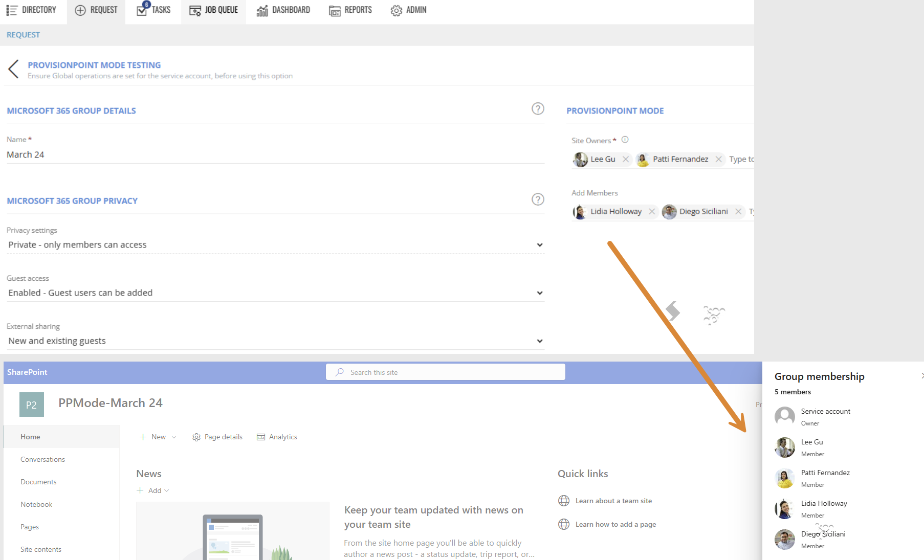Click Lidia Holloway's avatar in Add Members
Image resolution: width=924 pixels, height=560 pixels.
[580, 212]
